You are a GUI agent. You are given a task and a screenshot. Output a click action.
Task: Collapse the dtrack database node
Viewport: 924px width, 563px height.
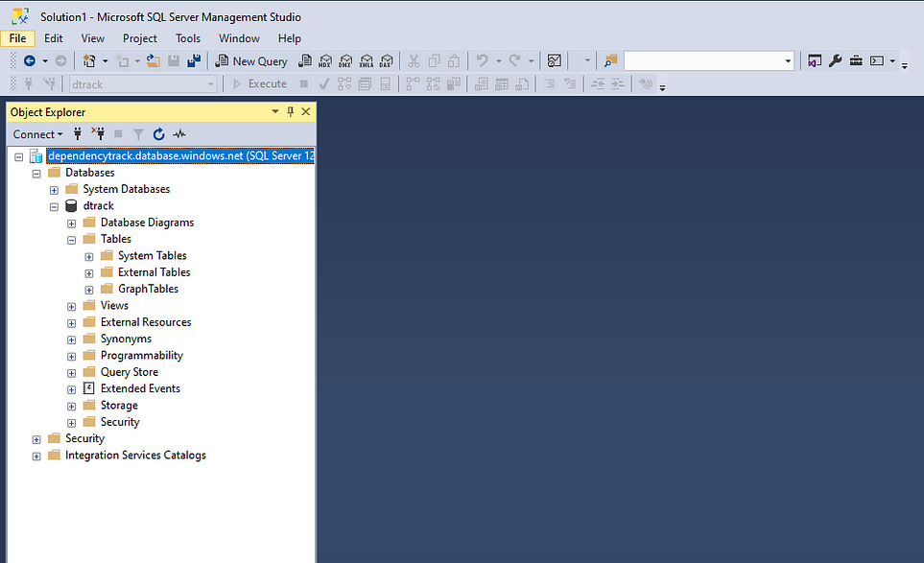click(55, 207)
